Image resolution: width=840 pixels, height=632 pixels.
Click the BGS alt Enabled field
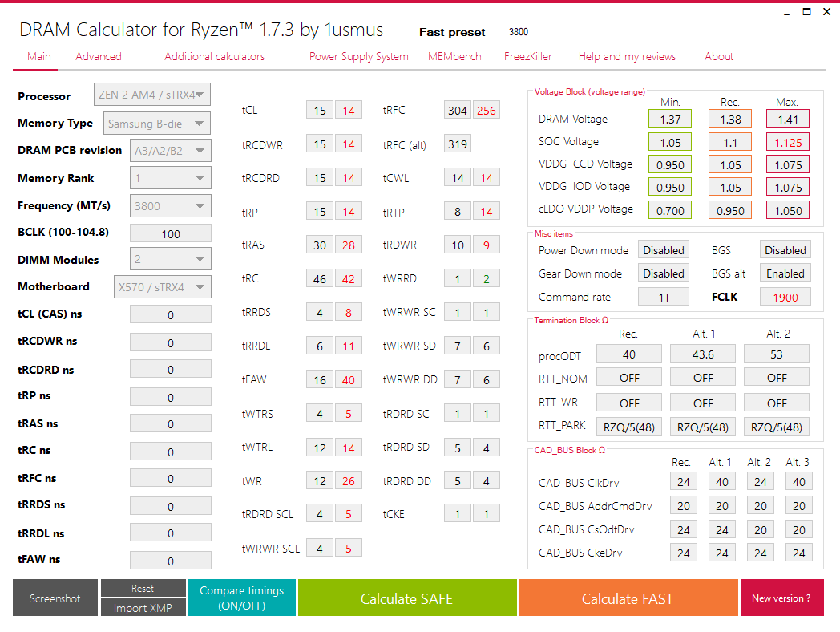click(x=785, y=273)
